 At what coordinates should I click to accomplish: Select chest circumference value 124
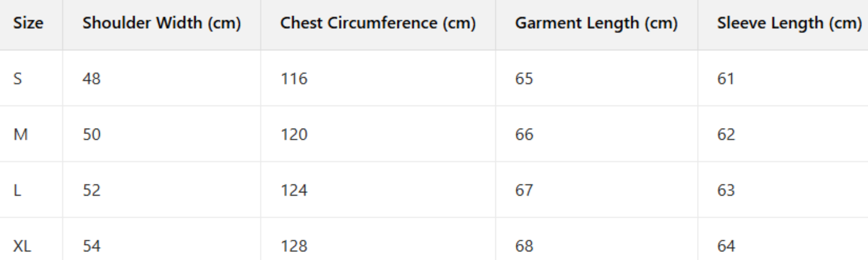294,190
